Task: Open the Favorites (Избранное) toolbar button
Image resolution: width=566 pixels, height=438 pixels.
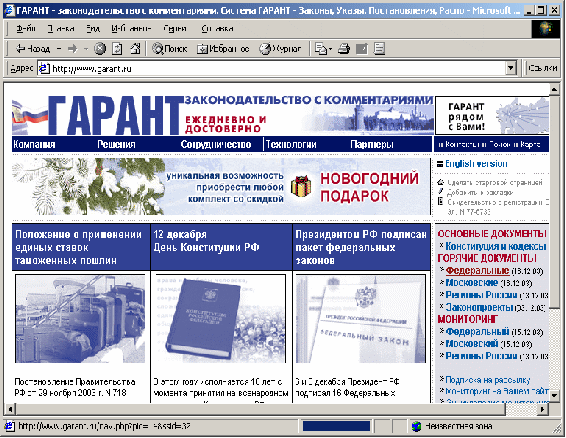Action: [x=223, y=48]
